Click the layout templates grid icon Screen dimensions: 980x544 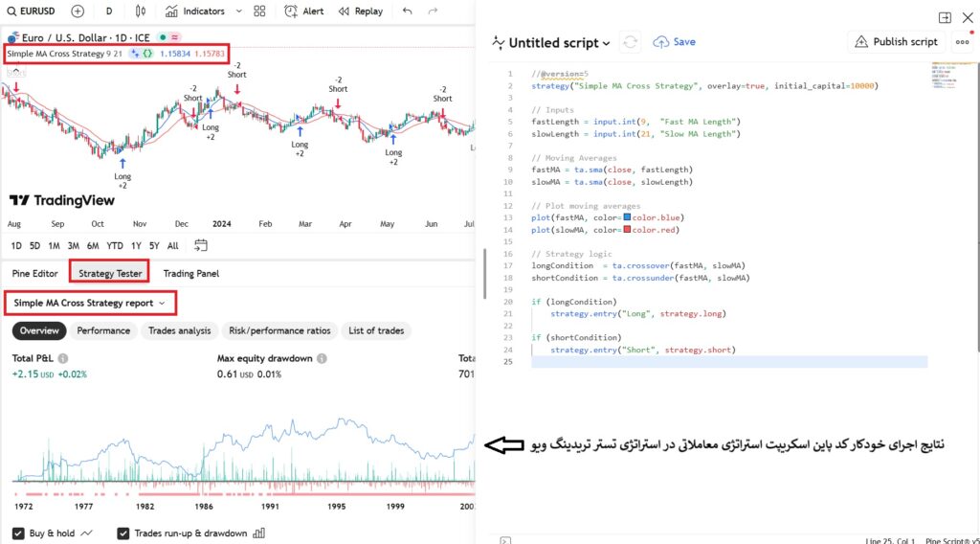tap(260, 11)
